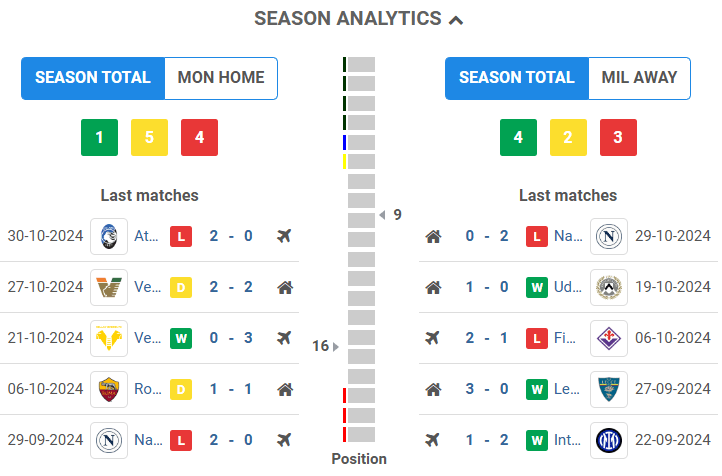Screen dimensions: 722x476
Task: Select the left SEASON TOTAL toggle
Action: [x=93, y=78]
